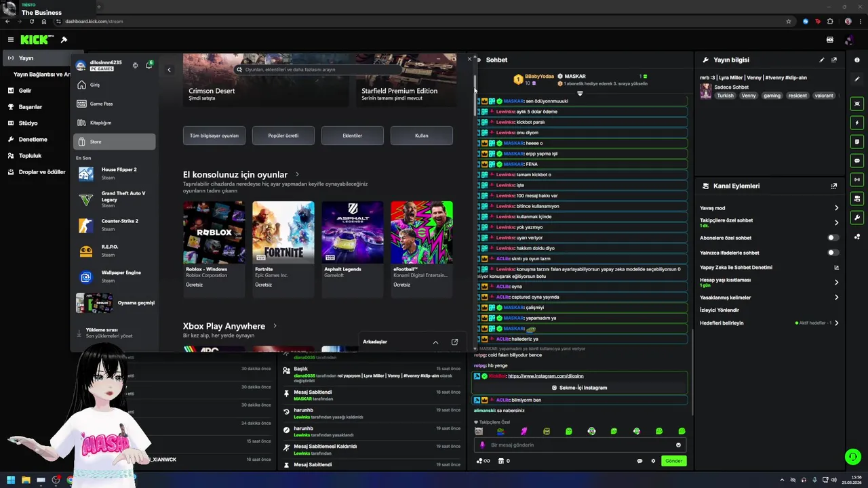Toggle Abonelere özel sohbet switch

pos(833,238)
